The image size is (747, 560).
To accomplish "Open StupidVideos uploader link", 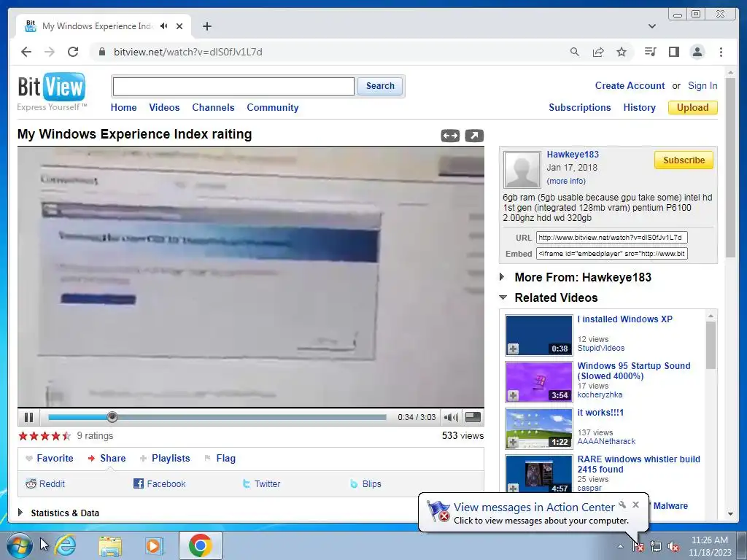I will pyautogui.click(x=601, y=348).
